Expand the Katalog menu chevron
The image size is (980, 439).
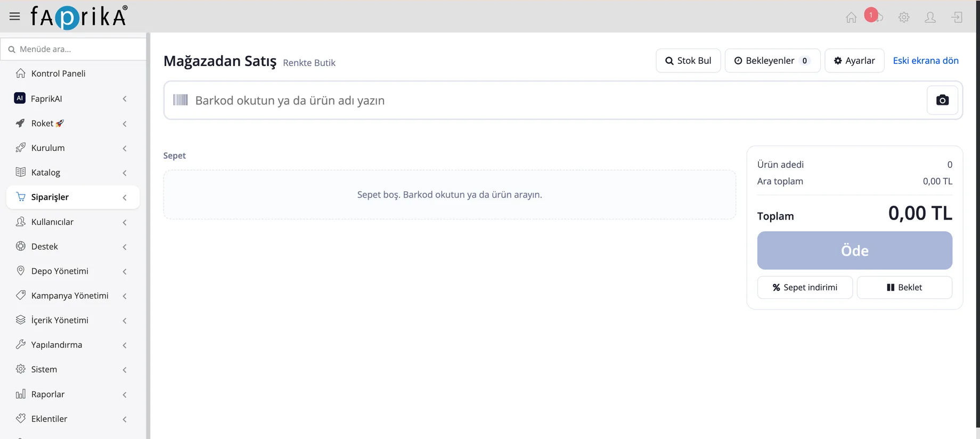(x=125, y=173)
